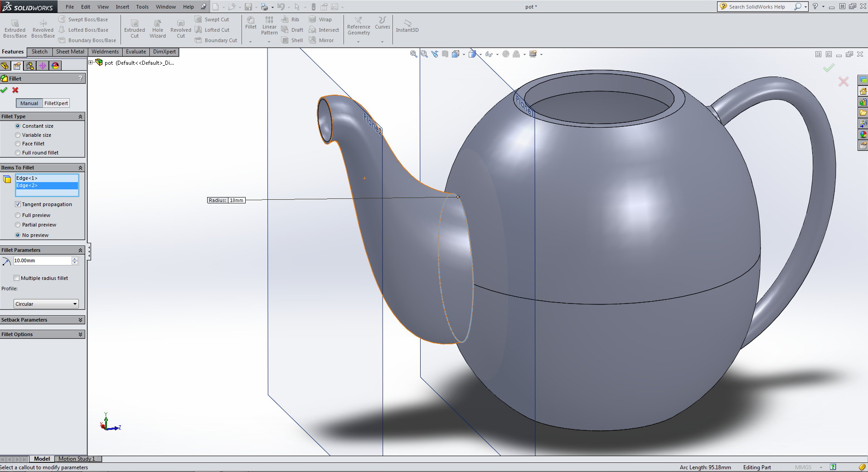The height and width of the screenshot is (472, 868).
Task: Select the Constant size fillet type
Action: [x=18, y=126]
